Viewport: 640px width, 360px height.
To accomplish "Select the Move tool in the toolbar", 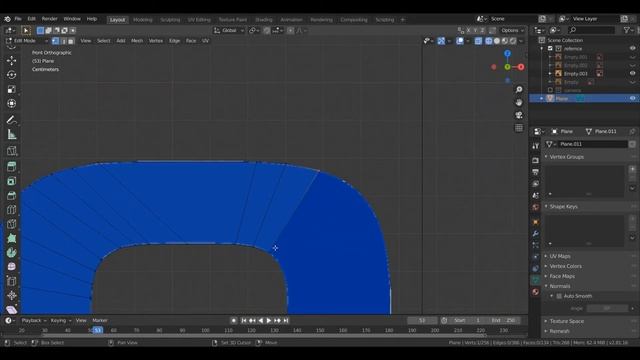I will coord(11,60).
